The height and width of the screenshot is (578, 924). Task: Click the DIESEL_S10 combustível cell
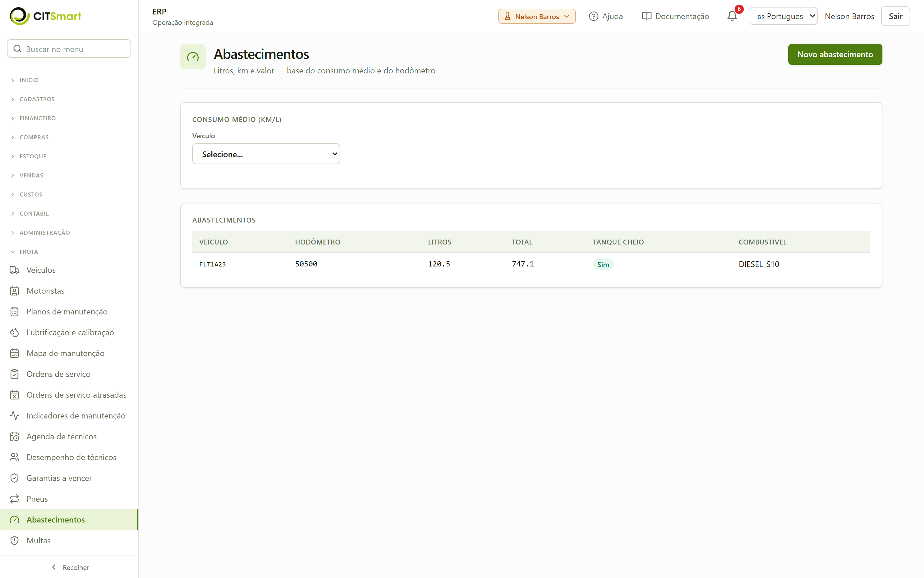(x=759, y=264)
